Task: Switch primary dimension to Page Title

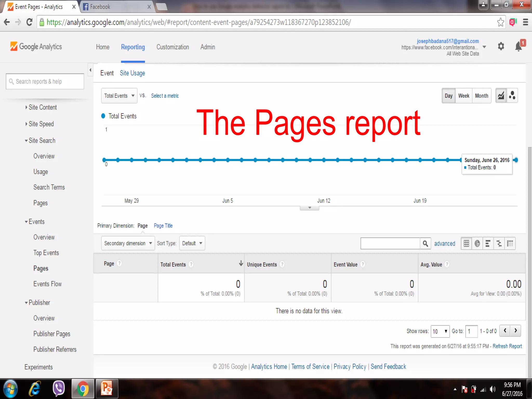Action: click(x=163, y=225)
